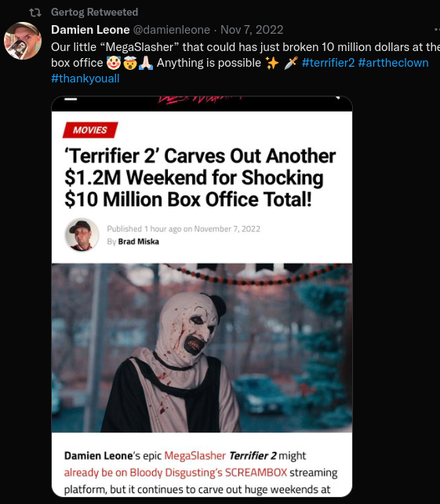440x504 pixels.
Task: Open the #terrifier2 hashtag
Action: pyautogui.click(x=328, y=63)
